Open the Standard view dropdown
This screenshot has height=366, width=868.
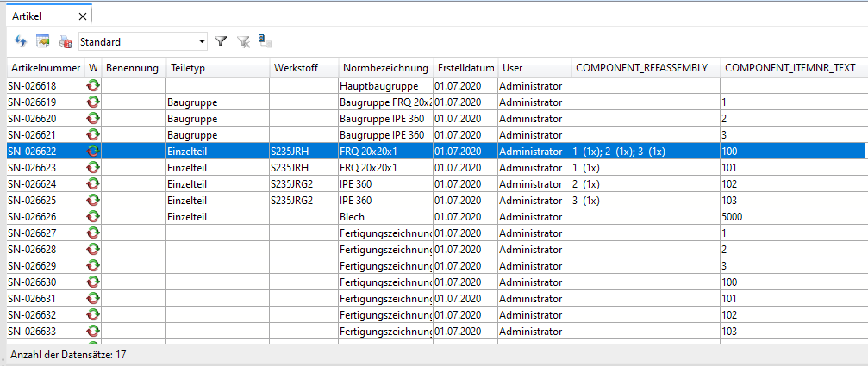tap(203, 41)
